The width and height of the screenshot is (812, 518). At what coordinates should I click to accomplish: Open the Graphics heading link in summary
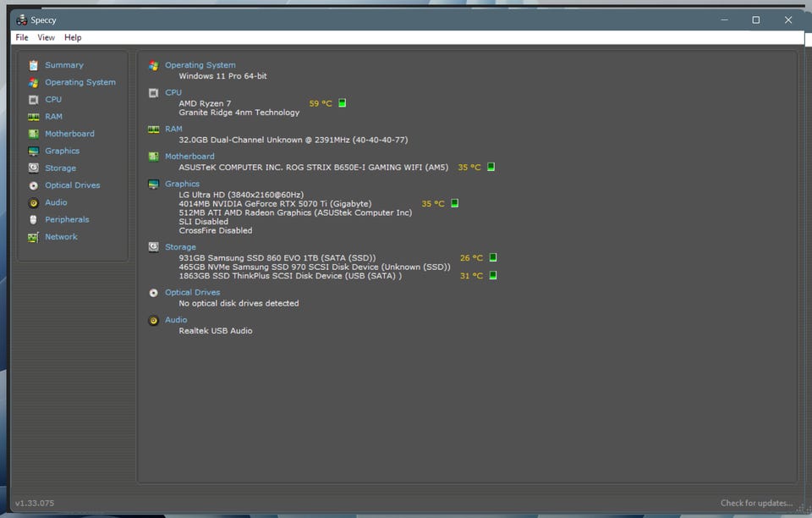(x=182, y=184)
